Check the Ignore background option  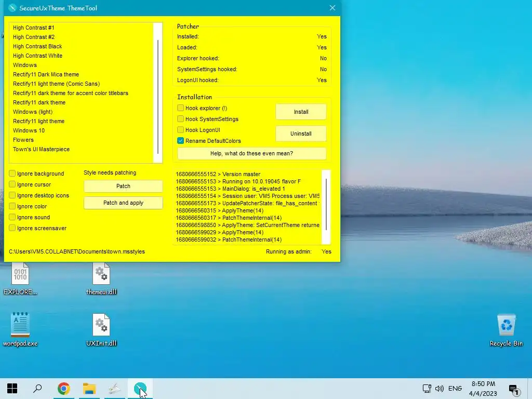click(x=12, y=174)
